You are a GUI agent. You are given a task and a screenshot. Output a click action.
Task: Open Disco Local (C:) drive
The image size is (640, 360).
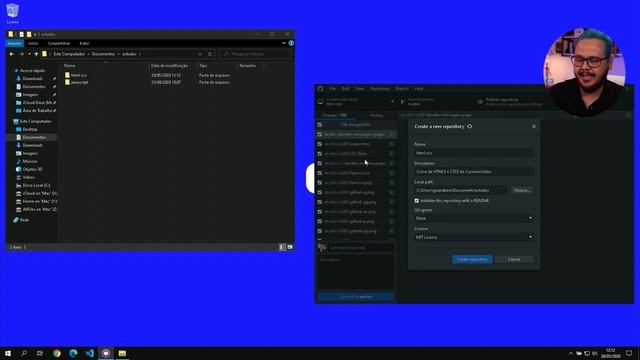[36, 185]
